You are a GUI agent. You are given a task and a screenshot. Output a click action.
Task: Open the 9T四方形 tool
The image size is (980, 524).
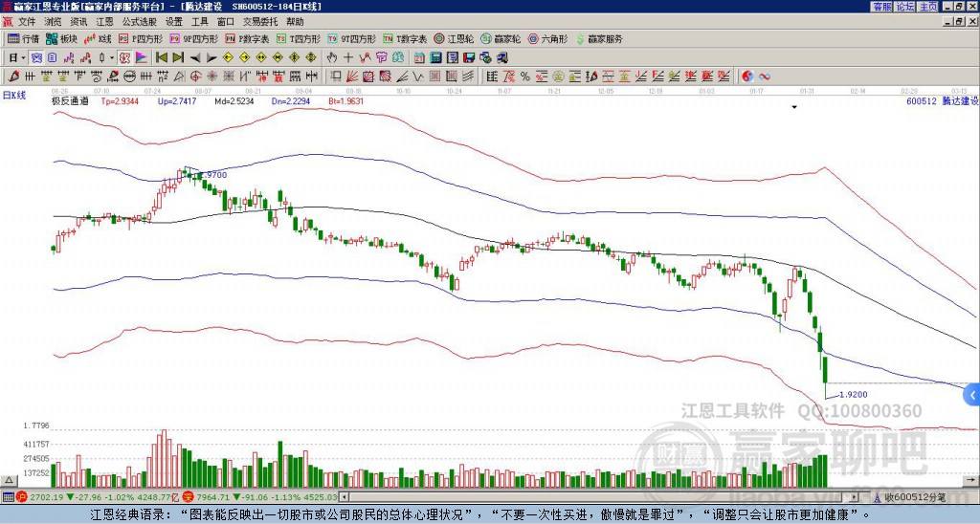(351, 38)
